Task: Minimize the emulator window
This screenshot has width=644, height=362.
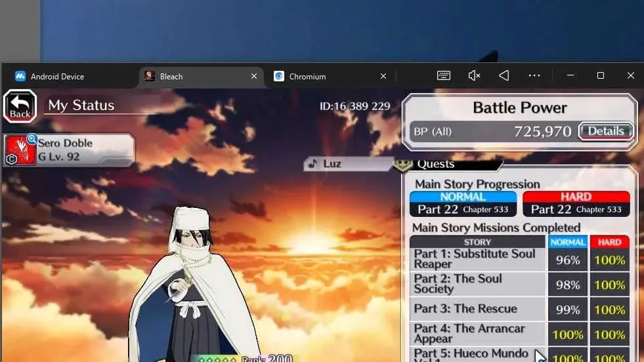Action: pos(570,75)
